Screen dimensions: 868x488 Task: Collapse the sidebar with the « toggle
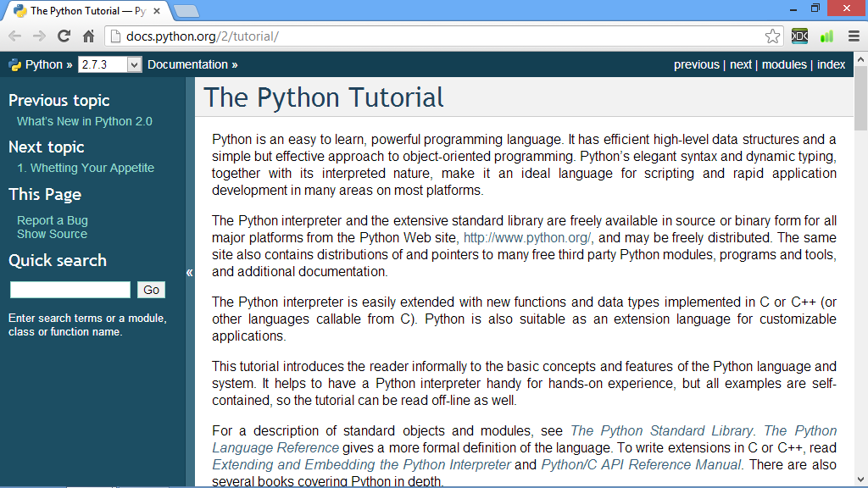click(x=189, y=272)
